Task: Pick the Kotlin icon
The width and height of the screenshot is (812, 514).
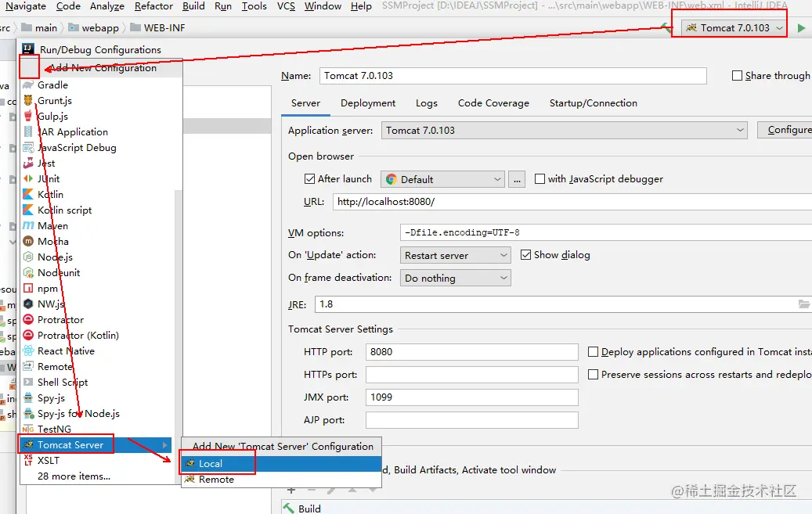Action: [28, 195]
